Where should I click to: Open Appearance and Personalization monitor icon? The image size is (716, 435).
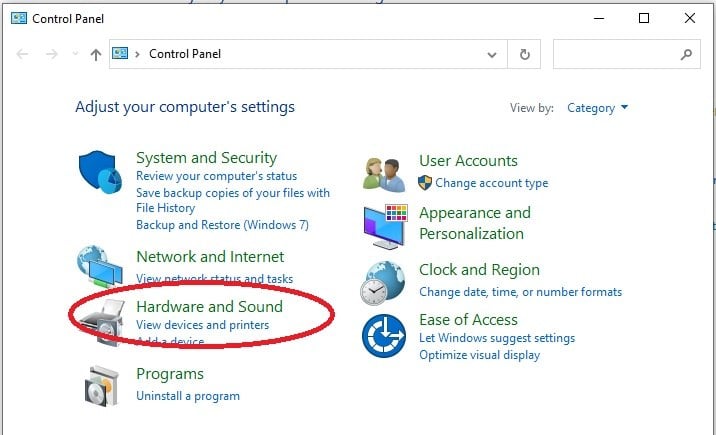click(385, 225)
